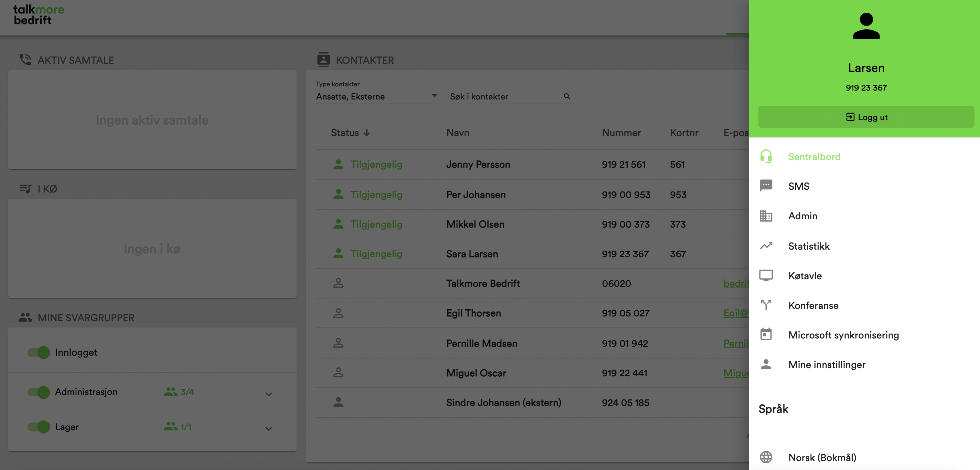Image resolution: width=980 pixels, height=470 pixels.
Task: Select Statistikk from the side menu
Action: tap(809, 246)
